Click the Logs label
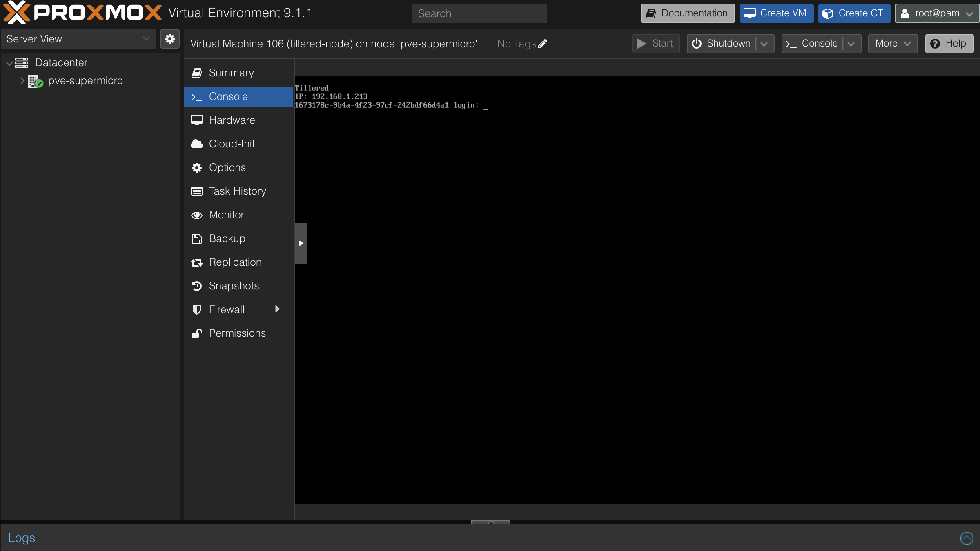This screenshot has height=551, width=980. point(22,538)
